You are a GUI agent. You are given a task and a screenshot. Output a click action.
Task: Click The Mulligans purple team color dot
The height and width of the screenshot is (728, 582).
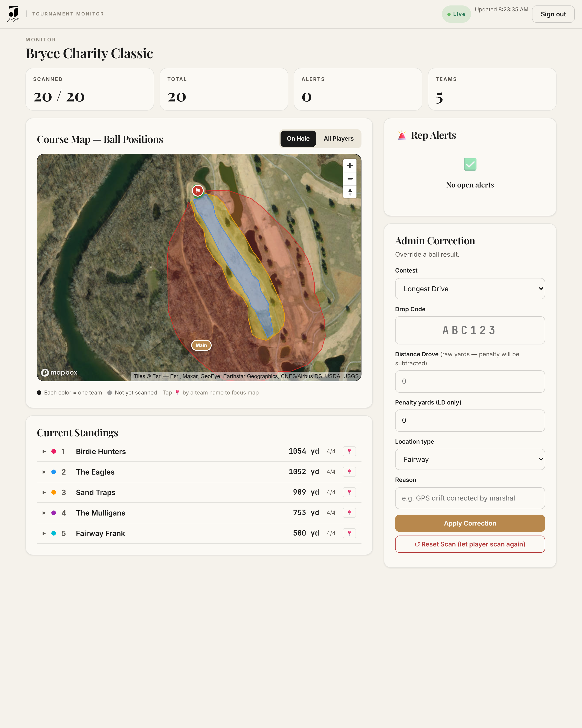click(x=54, y=513)
